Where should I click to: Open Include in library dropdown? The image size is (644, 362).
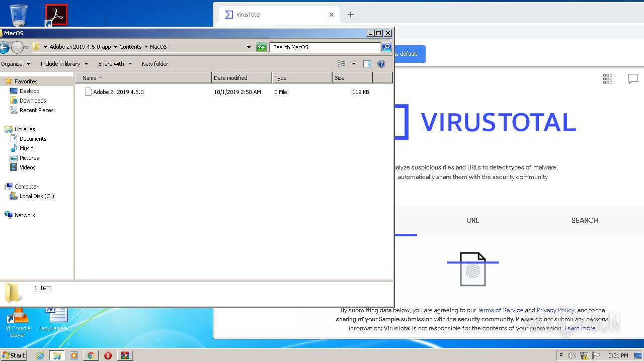tap(64, 64)
